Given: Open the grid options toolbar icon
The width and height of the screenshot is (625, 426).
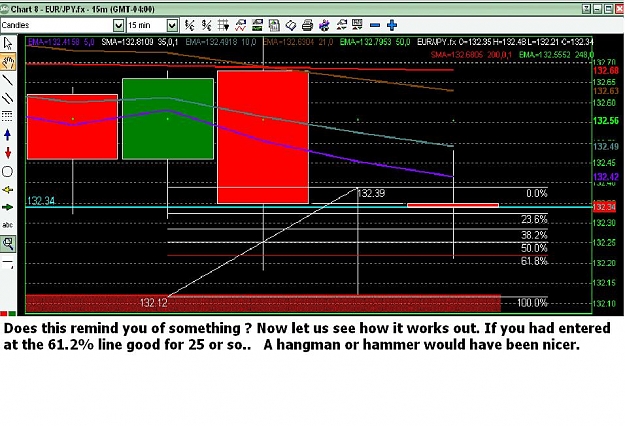Looking at the screenshot, I should click(223, 25).
